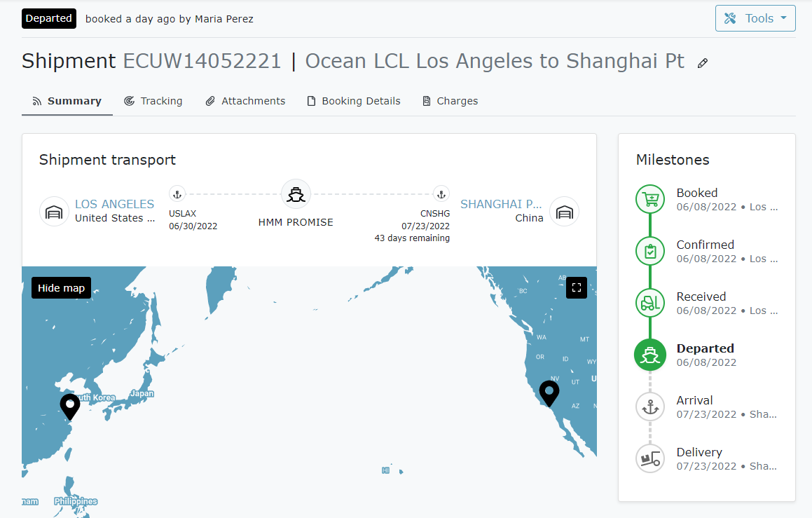Screen dimensions: 812x518
Task: Click the LOS ANGELES origin link
Action: (114, 204)
